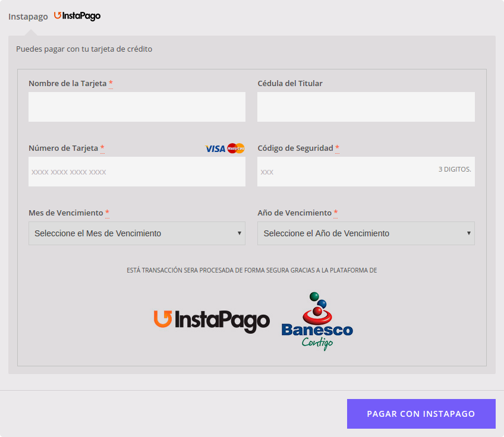Click the Banesco Contigo logo

pyautogui.click(x=317, y=321)
